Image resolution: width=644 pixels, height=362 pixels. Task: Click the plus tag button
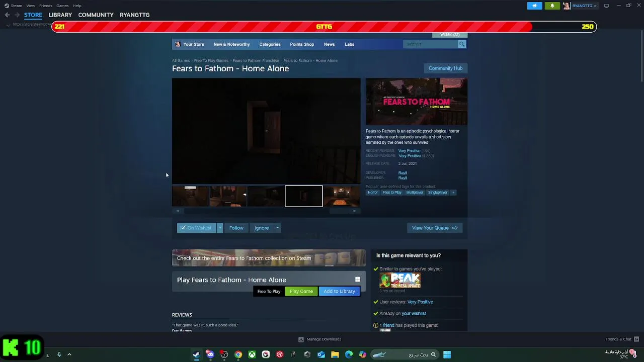453,192
